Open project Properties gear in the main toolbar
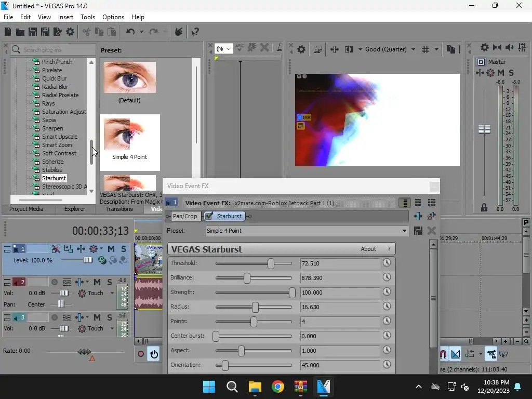This screenshot has width=532, height=399. 70,32
